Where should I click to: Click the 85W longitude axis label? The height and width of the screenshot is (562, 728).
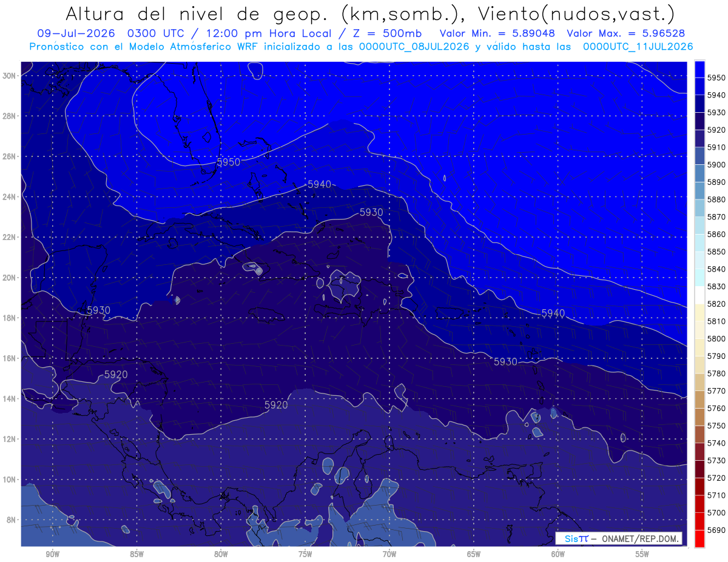coord(136,555)
